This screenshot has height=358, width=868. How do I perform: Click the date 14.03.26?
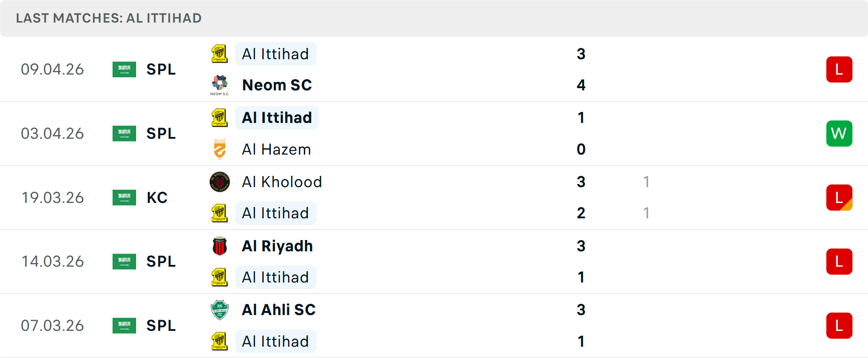[52, 261]
